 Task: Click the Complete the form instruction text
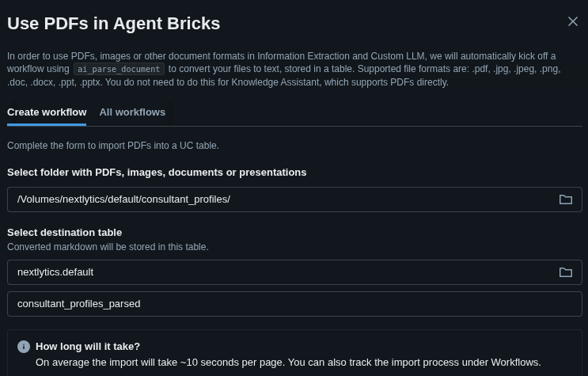click(x=113, y=146)
